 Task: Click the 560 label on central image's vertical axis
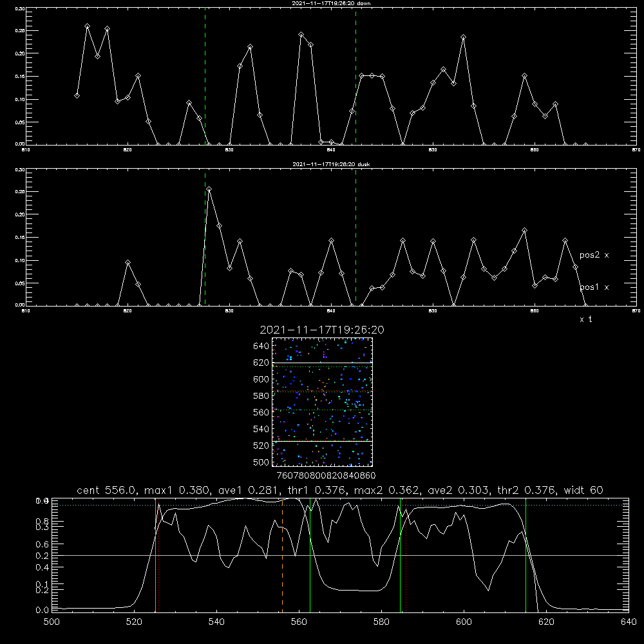pos(261,412)
